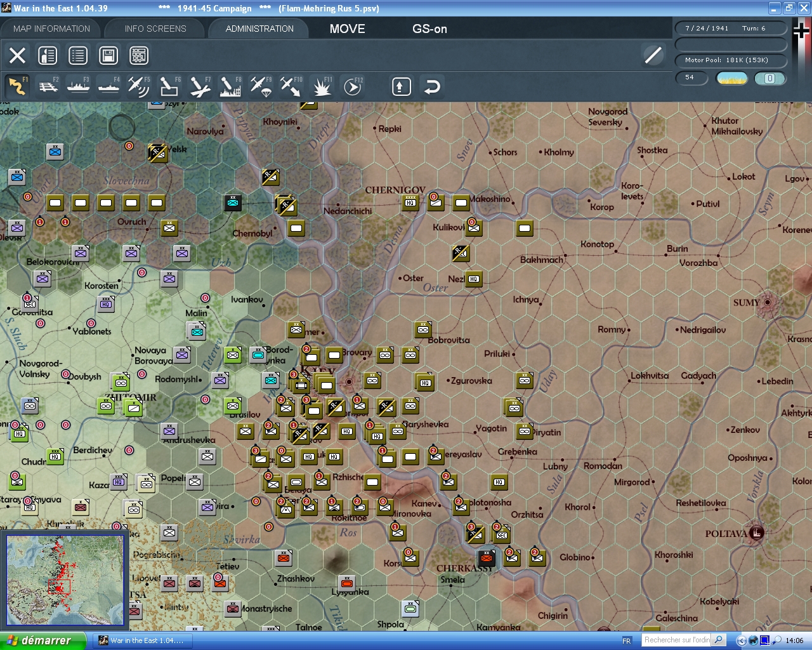Undo the last move
This screenshot has height=650, width=812.
click(x=432, y=86)
